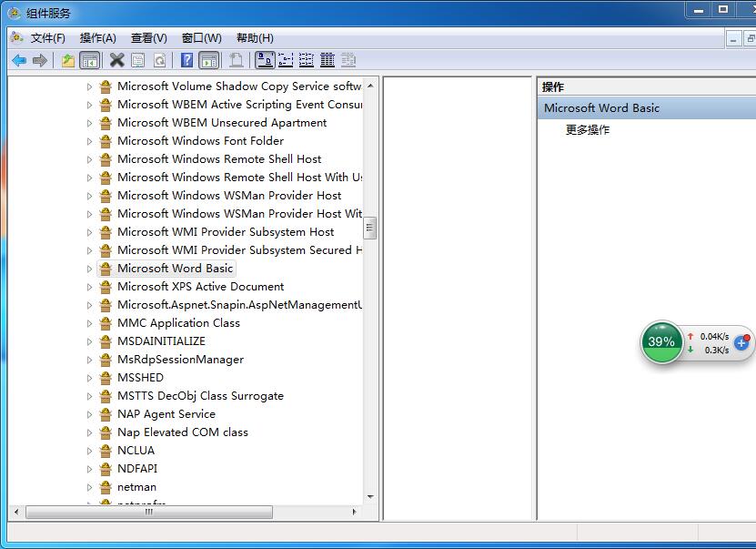The height and width of the screenshot is (549, 756).
Task: Click the vertical scrollbar thumb in tree
Action: point(370,228)
